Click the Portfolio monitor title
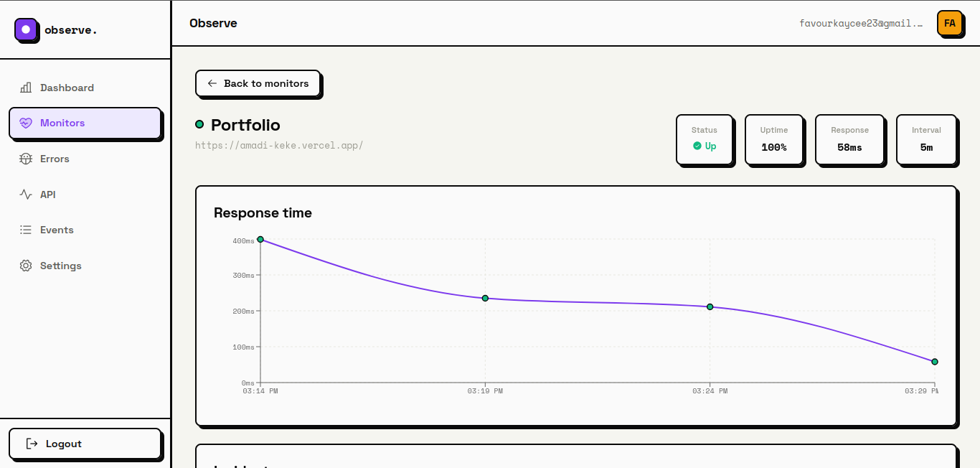The width and height of the screenshot is (980, 468). coord(245,125)
